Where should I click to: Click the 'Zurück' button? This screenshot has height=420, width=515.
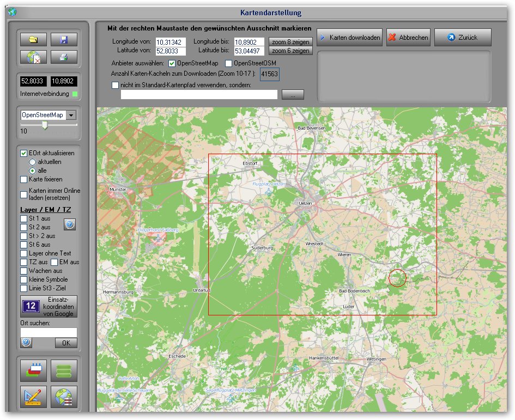[x=463, y=38]
